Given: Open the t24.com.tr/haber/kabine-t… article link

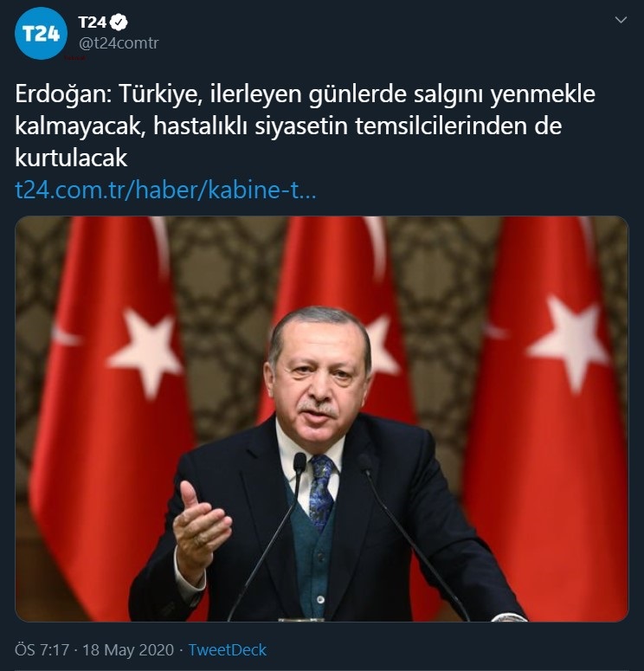Looking at the screenshot, I should pos(165,190).
